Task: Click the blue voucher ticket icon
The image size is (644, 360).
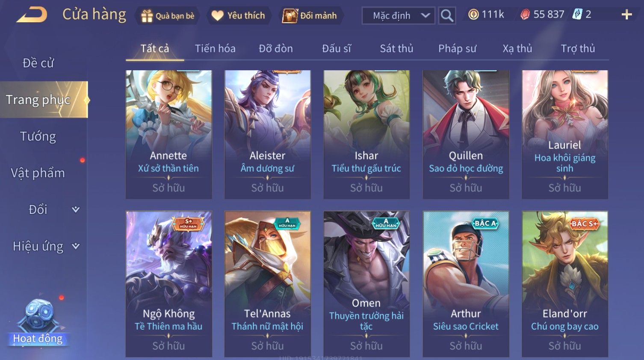Action: (x=578, y=15)
